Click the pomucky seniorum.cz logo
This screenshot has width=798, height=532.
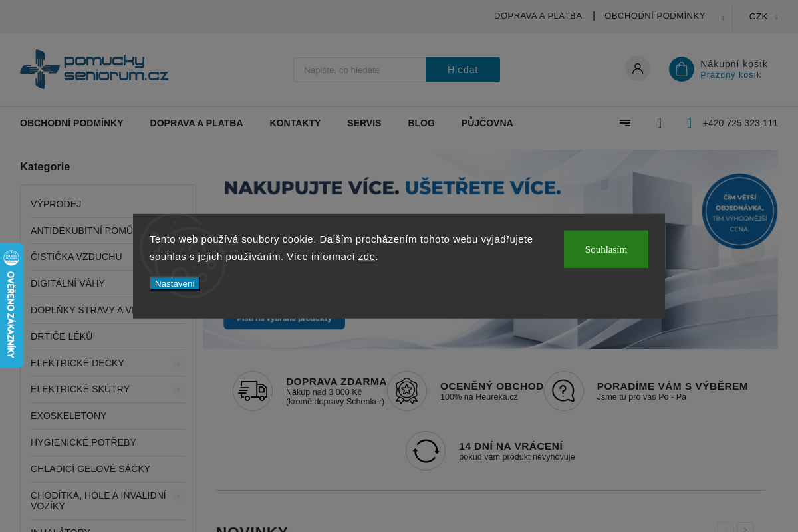click(x=94, y=69)
